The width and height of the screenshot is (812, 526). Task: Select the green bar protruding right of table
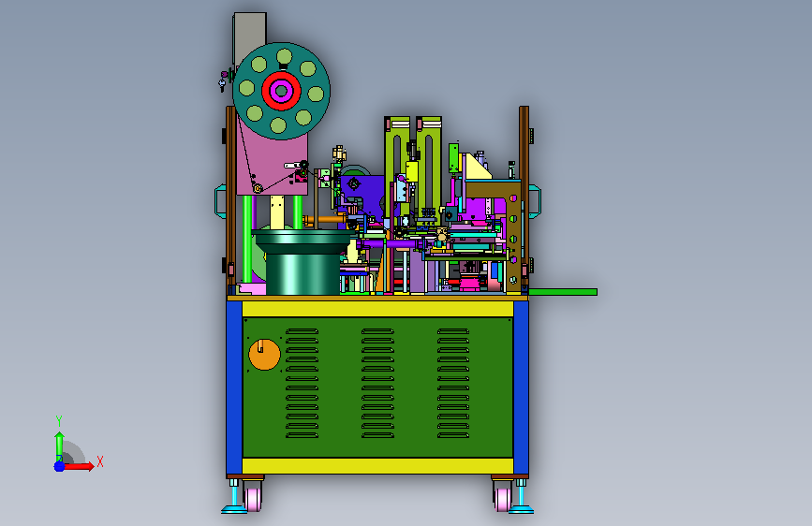point(563,292)
